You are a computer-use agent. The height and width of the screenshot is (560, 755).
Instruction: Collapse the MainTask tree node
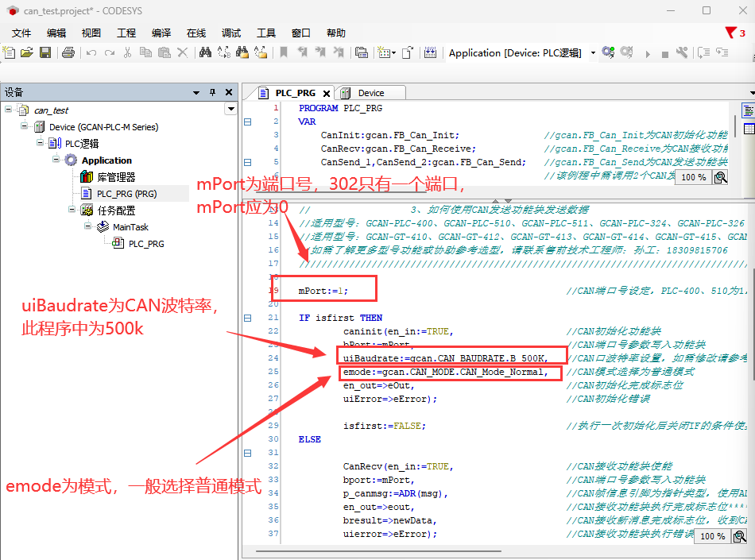87,226
